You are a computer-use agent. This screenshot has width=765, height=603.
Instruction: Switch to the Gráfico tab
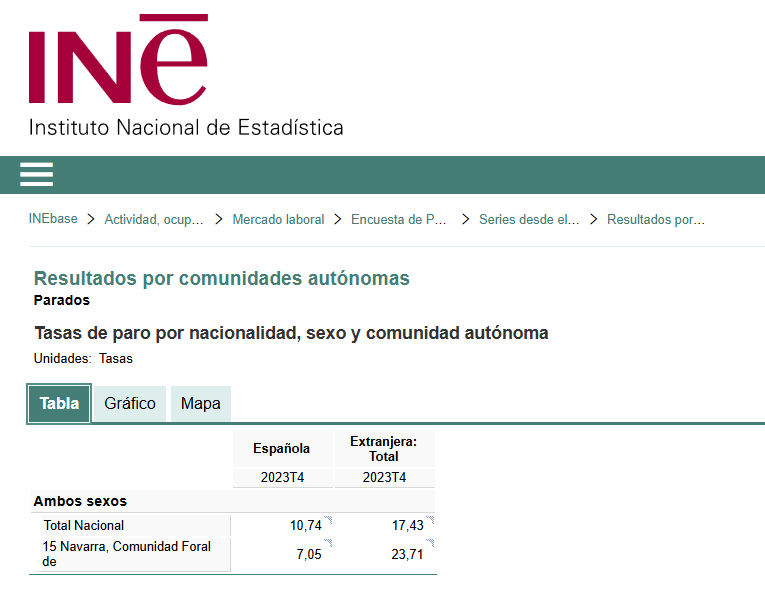130,404
